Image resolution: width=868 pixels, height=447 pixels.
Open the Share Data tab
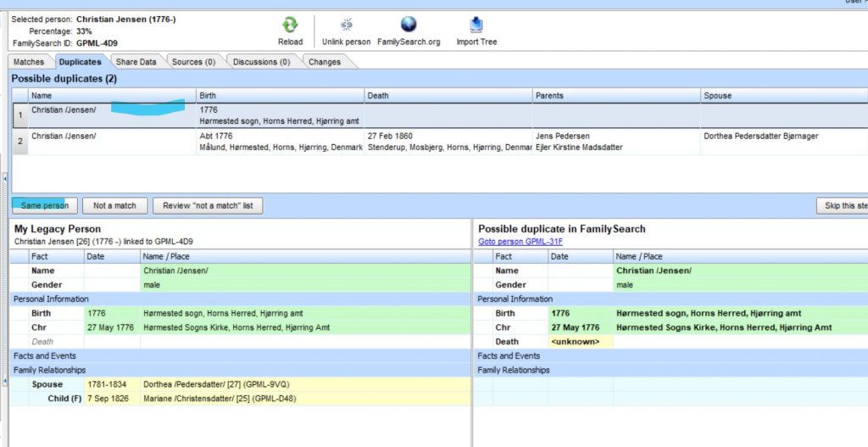click(x=136, y=62)
